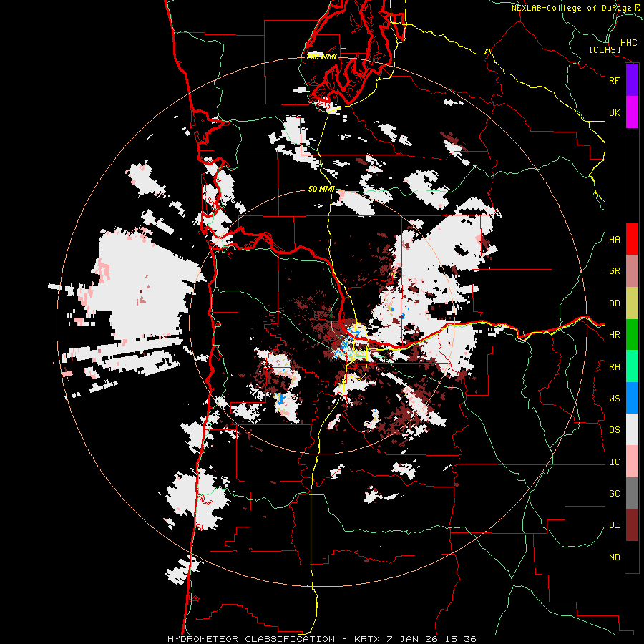The height and width of the screenshot is (644, 644).
Task: Click the IC pink legend swatch
Action: (632, 462)
